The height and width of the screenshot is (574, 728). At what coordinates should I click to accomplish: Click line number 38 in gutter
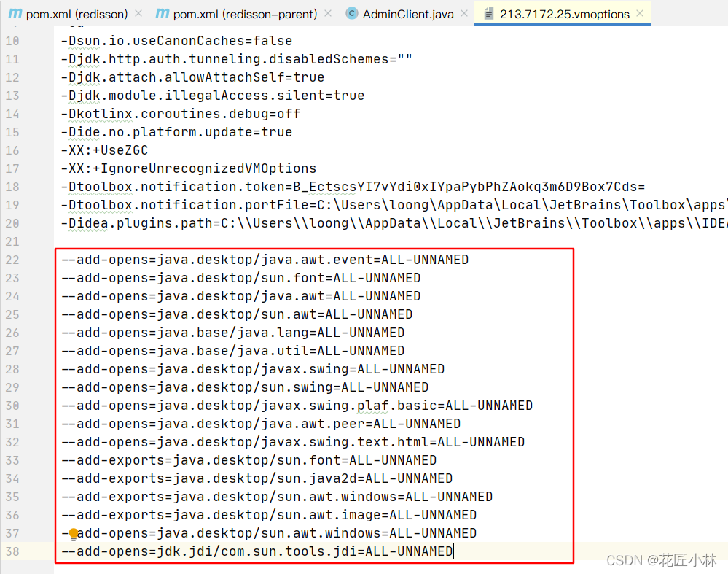pos(12,551)
